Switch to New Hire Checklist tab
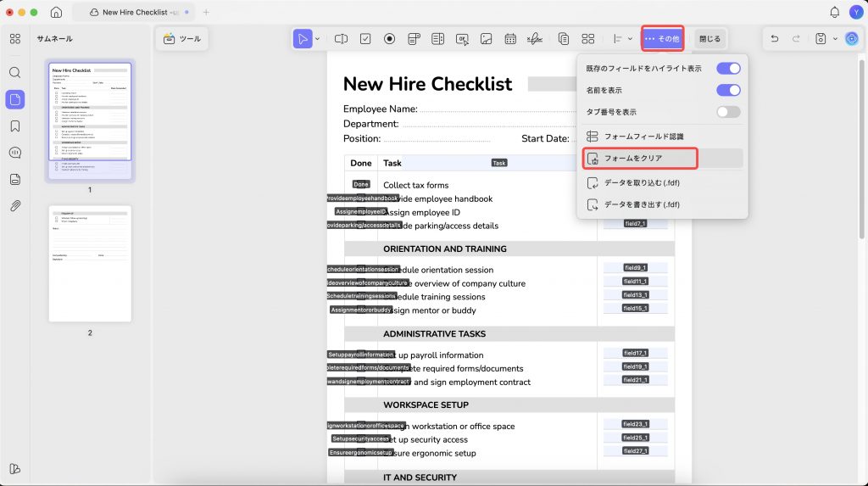The image size is (868, 486). point(134,12)
